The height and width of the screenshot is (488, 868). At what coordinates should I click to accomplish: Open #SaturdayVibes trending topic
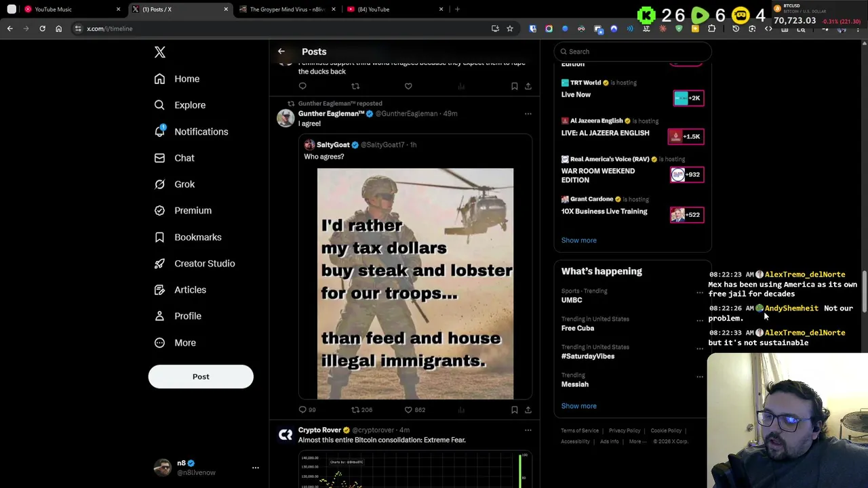click(x=588, y=356)
